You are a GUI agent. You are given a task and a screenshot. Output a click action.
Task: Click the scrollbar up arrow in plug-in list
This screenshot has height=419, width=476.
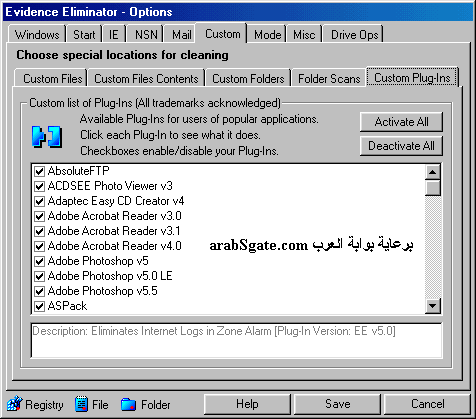433,172
